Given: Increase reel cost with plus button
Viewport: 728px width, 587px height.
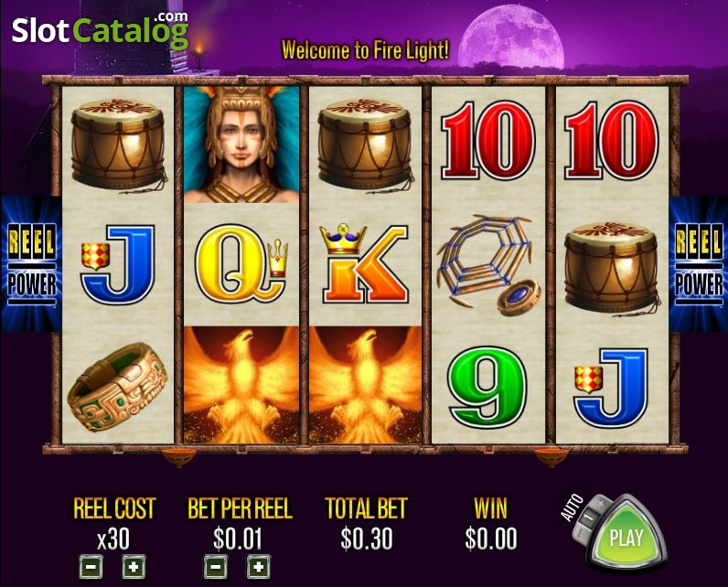Looking at the screenshot, I should click(134, 567).
